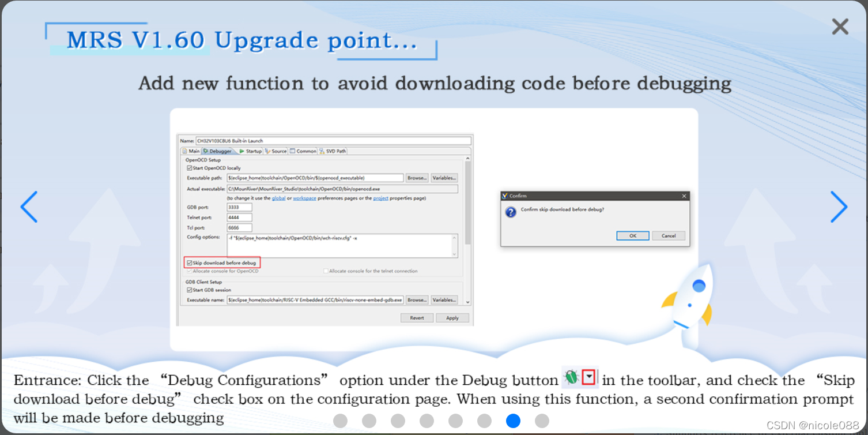Open the workspace preferences link
The width and height of the screenshot is (868, 435).
click(x=304, y=198)
